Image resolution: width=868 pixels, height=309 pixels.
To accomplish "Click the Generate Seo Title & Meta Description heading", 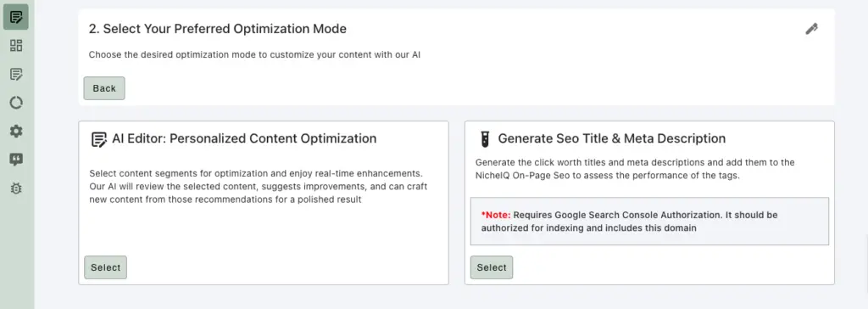I will click(612, 138).
